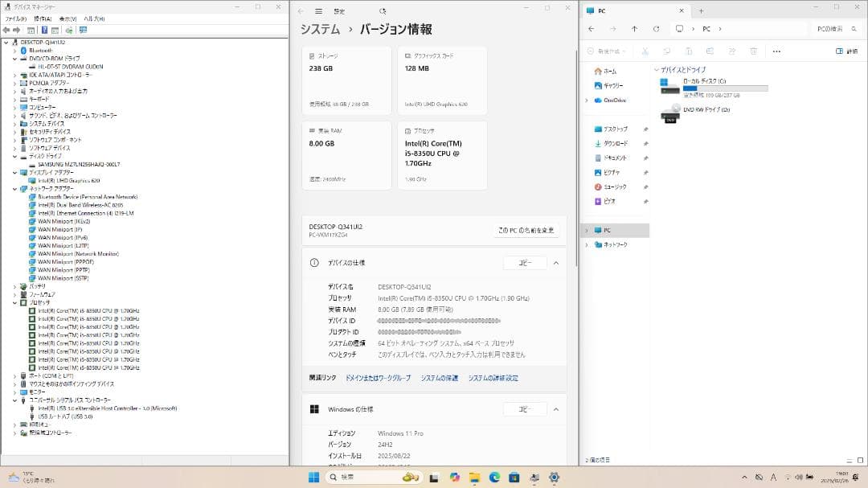Open システムの保護 link
The image size is (868, 488).
tap(440, 378)
